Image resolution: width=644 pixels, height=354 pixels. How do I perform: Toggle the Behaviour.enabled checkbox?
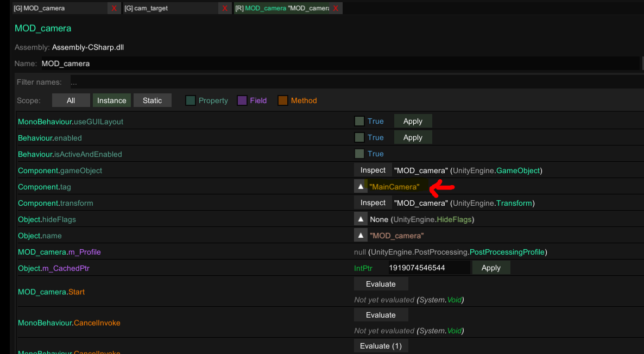point(359,137)
